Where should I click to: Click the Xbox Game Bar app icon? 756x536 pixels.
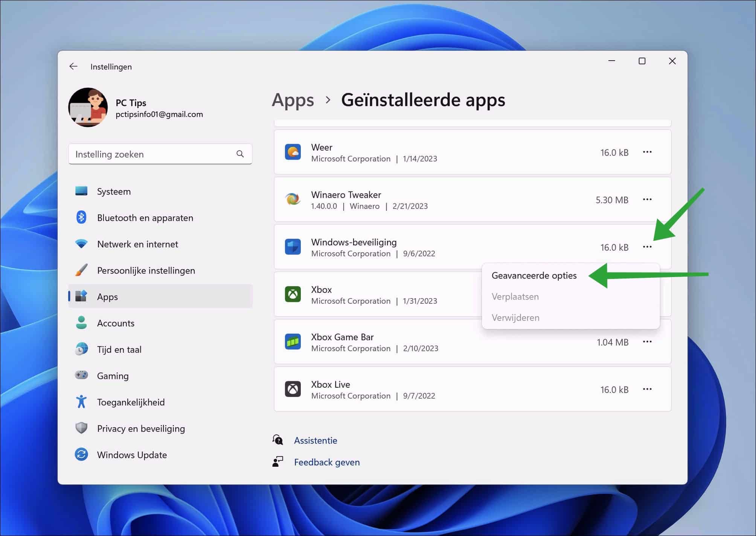(293, 342)
